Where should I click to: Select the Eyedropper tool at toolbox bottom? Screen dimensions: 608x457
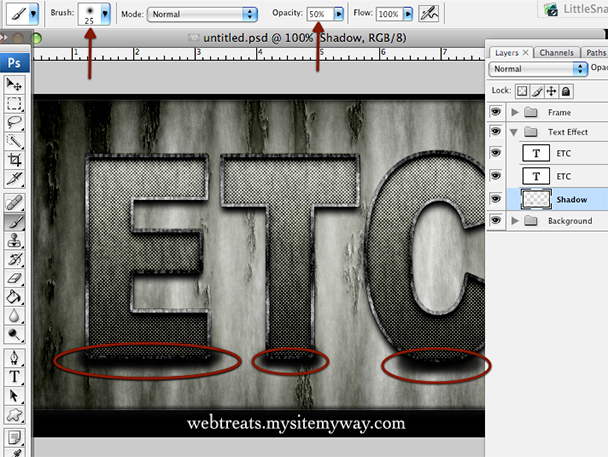coord(14,453)
